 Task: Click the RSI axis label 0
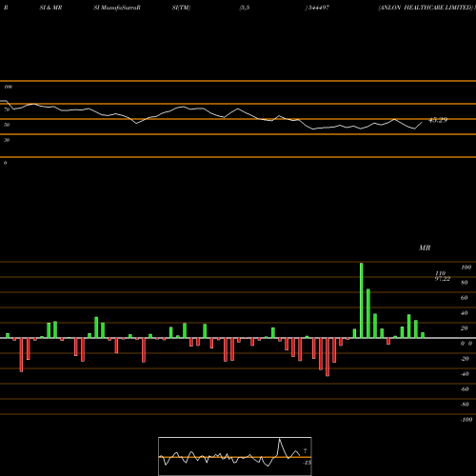[x=5, y=163]
